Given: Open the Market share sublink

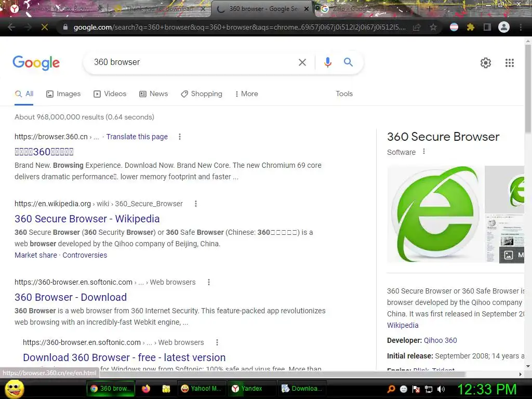Looking at the screenshot, I should pos(36,255).
